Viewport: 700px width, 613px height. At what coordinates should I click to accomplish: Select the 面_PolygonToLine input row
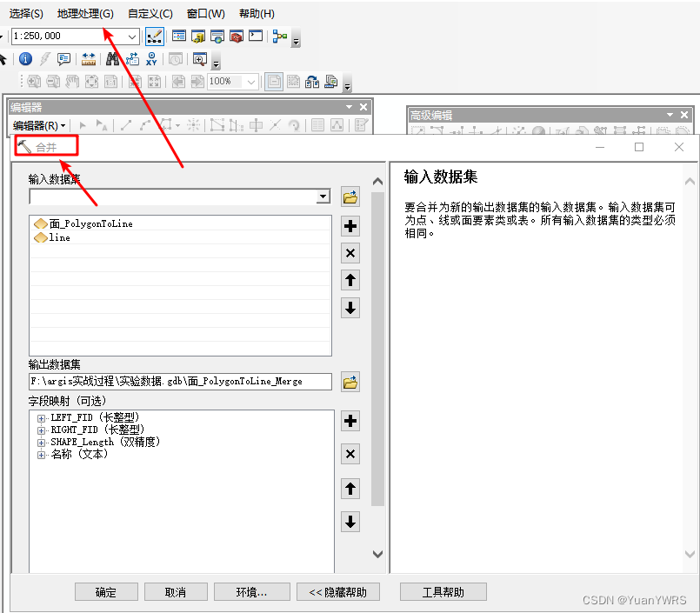click(x=180, y=223)
